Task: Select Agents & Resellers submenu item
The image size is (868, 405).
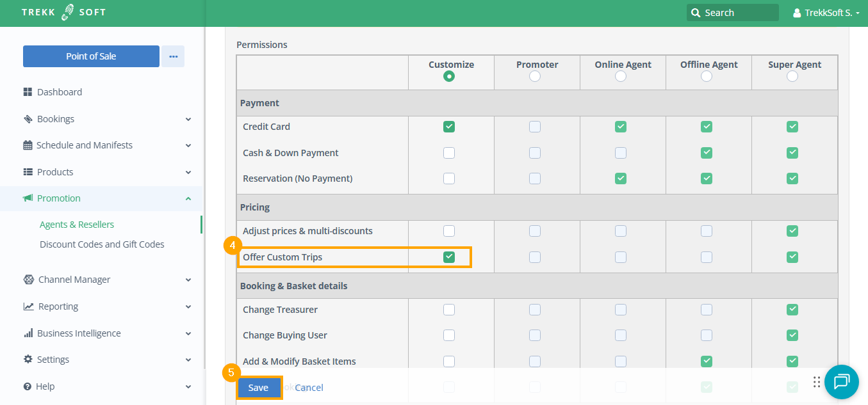Action: 77,225
